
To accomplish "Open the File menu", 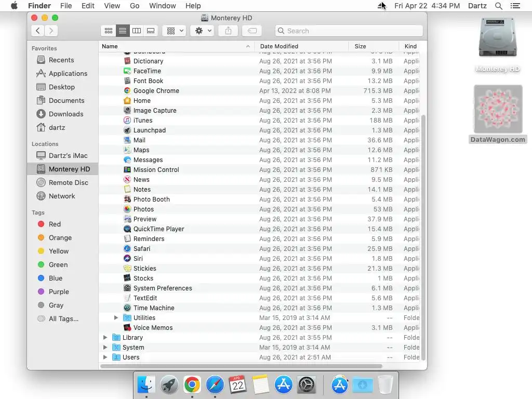I will 66,6.
